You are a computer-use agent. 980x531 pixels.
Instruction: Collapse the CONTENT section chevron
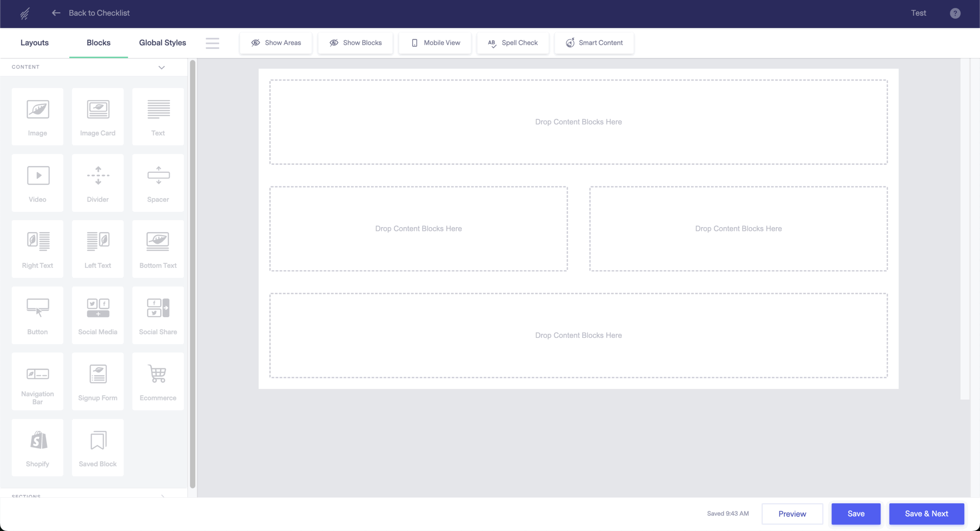click(x=162, y=67)
